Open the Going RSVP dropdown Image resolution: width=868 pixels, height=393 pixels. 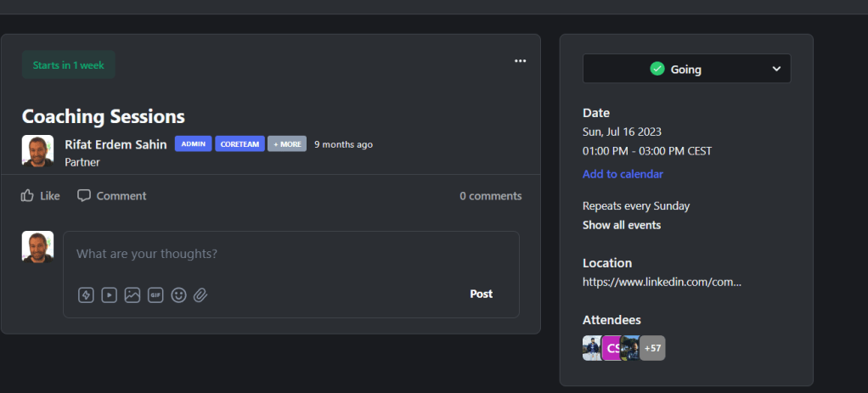coord(686,69)
